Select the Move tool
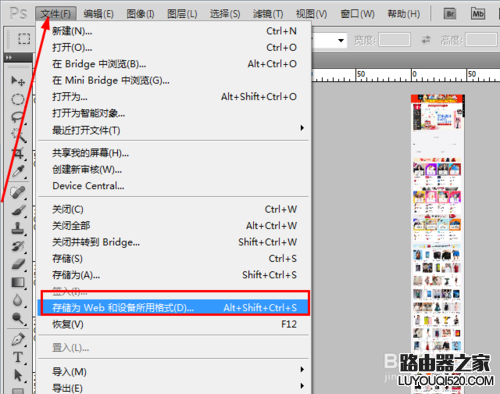Viewport: 500px width, 394px height. [18, 80]
